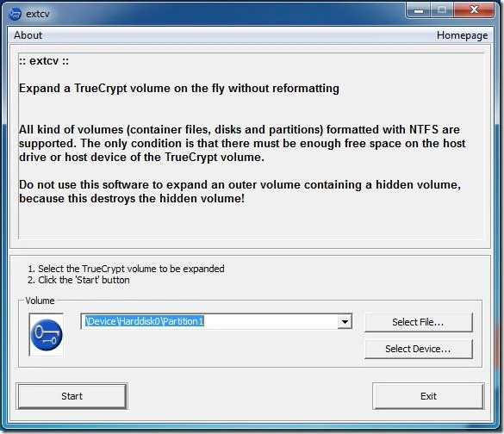The height and width of the screenshot is (434, 504).
Task: Close the extcv window
Action: click(474, 10)
